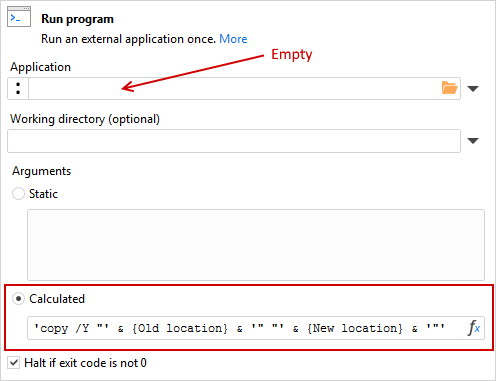The image size is (496, 381).
Task: Focus the Working directory text field
Action: pos(234,141)
